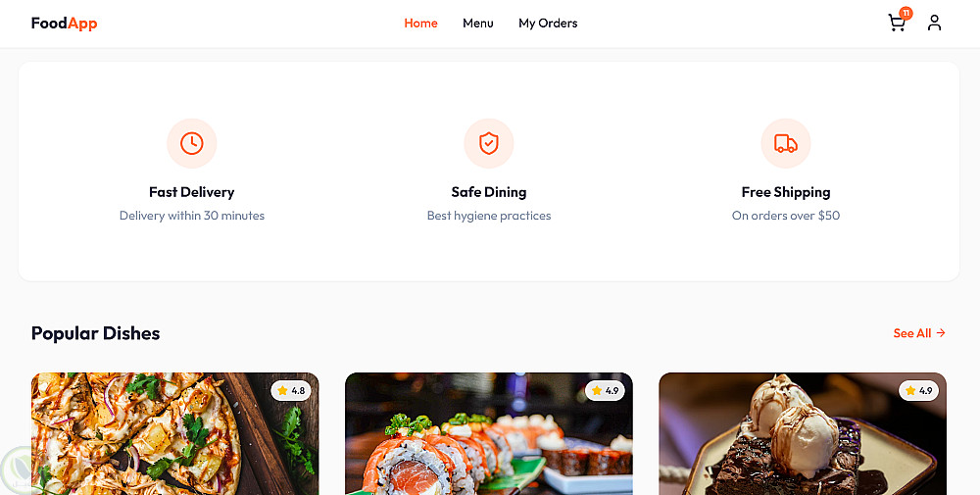
Task: Click the Free Shipping truck icon
Action: coord(786,143)
